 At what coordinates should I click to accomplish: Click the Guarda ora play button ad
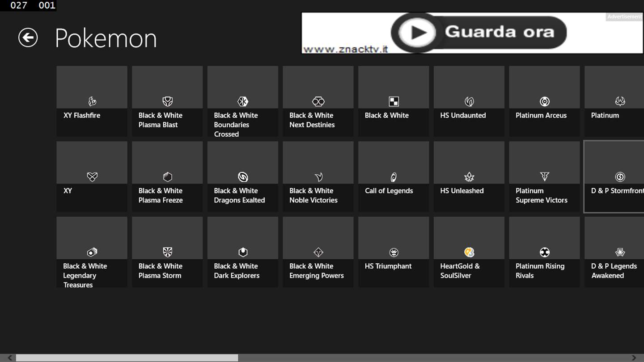point(479,32)
